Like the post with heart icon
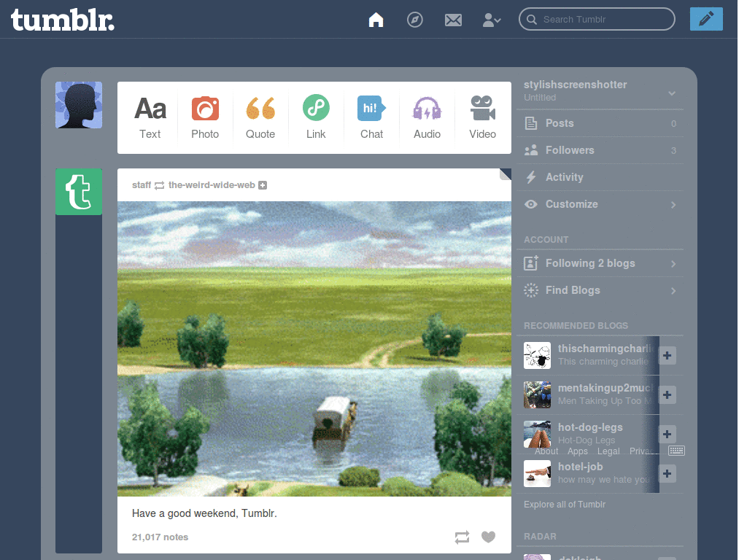This screenshot has height=560, width=747. [x=488, y=537]
